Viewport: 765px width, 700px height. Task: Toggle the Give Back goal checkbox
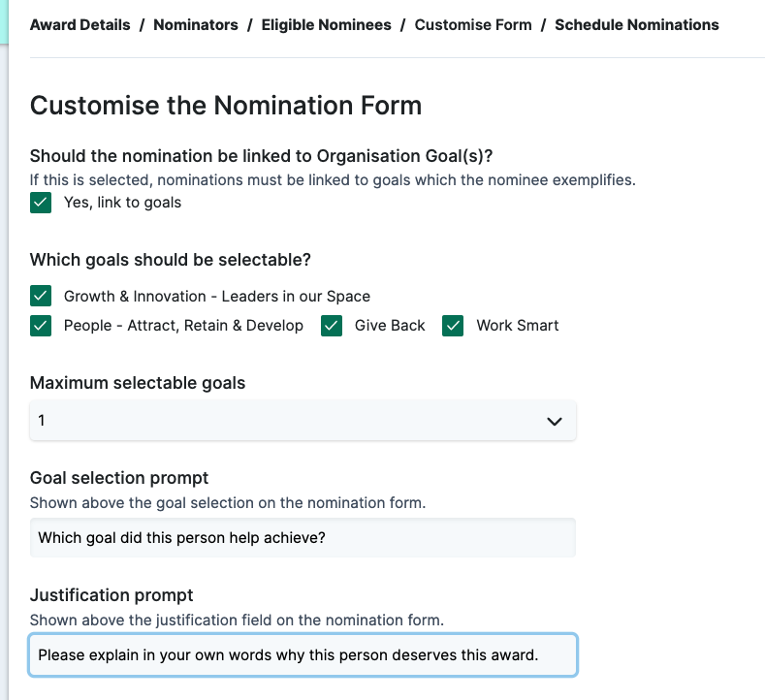pyautogui.click(x=332, y=326)
